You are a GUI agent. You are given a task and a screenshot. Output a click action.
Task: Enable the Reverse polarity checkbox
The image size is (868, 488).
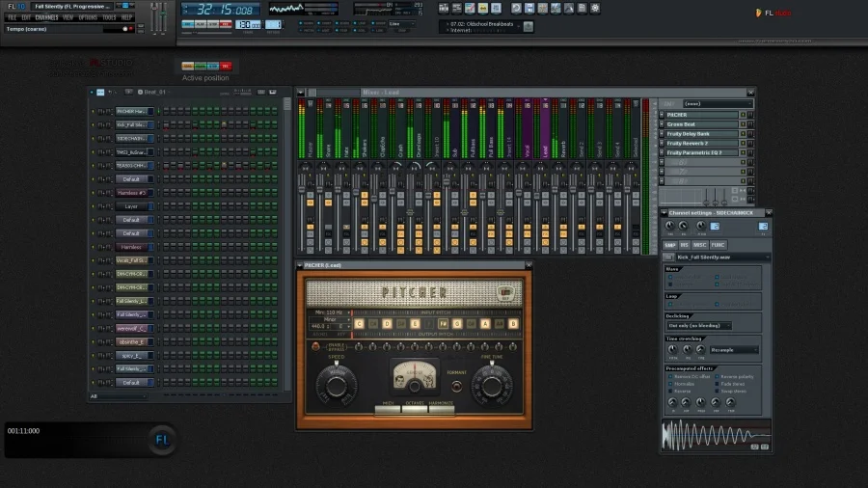(x=718, y=376)
